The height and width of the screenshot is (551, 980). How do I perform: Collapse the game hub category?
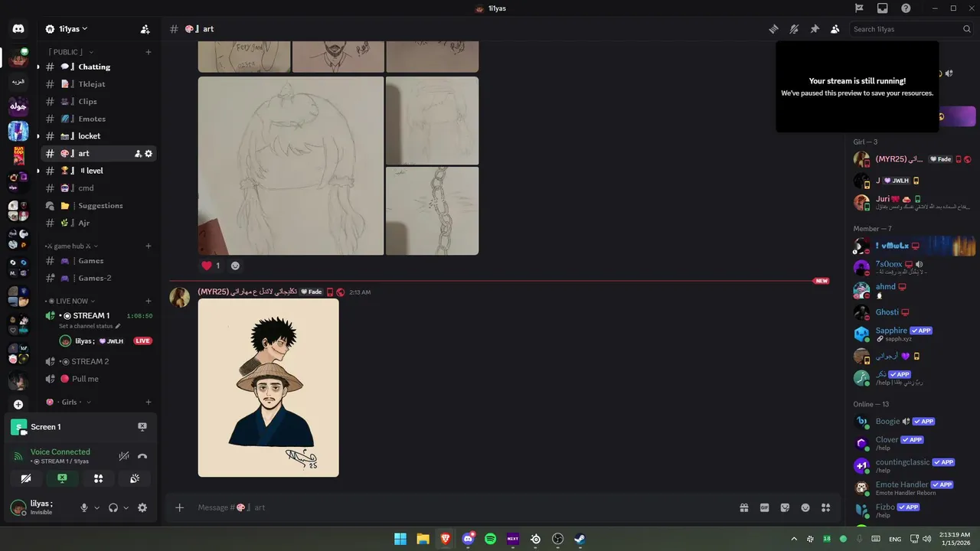tap(71, 246)
